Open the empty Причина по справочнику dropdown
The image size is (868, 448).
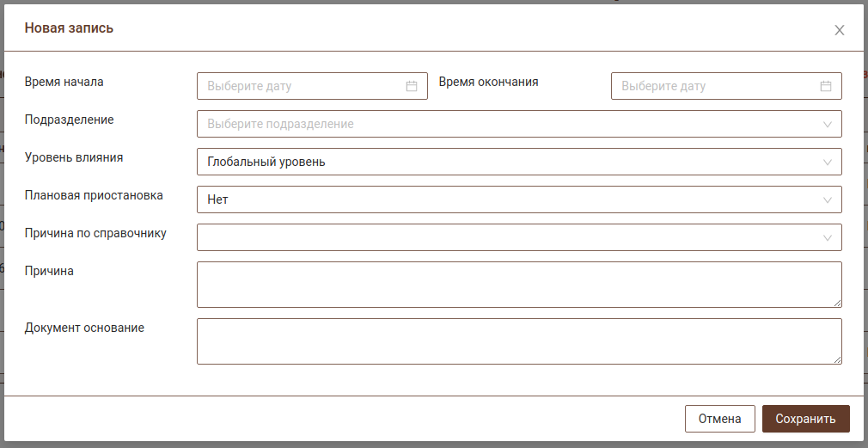pos(507,237)
